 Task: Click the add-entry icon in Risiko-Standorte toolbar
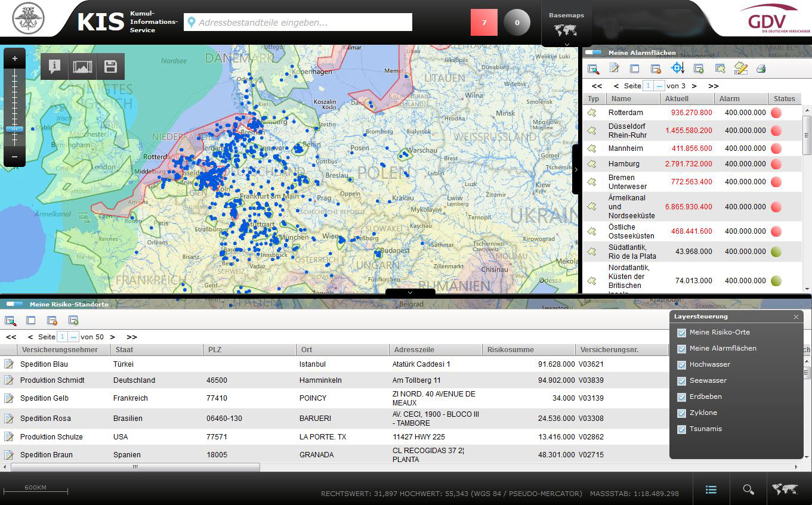pos(73,321)
